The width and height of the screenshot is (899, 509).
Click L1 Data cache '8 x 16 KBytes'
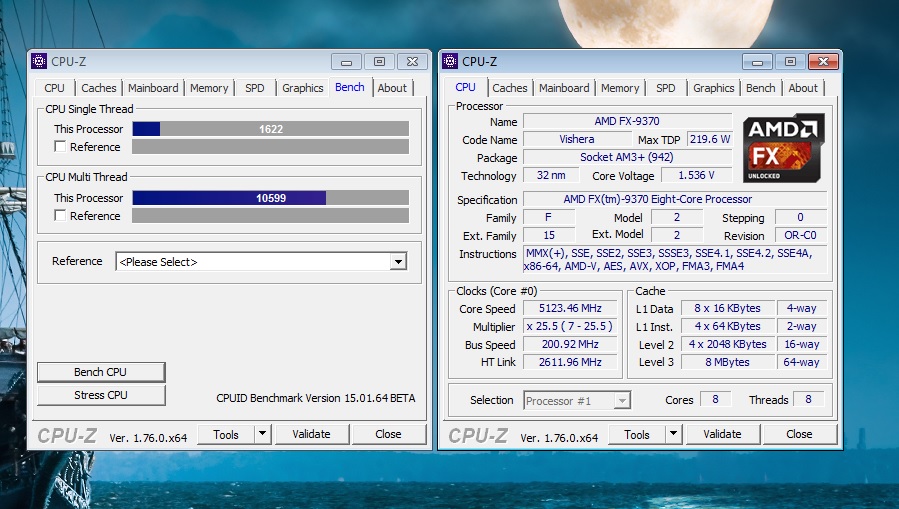[727, 308]
